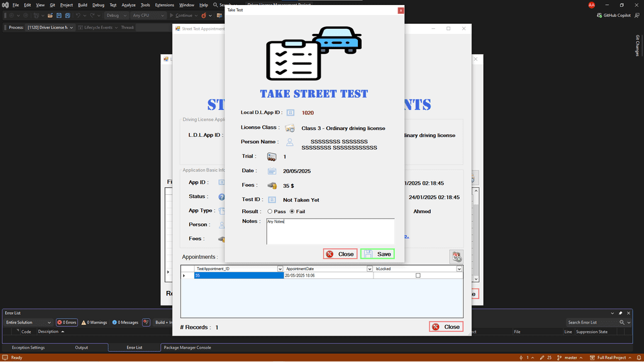The width and height of the screenshot is (644, 362).
Task: Click the Undo toolbar icon
Action: point(77,16)
